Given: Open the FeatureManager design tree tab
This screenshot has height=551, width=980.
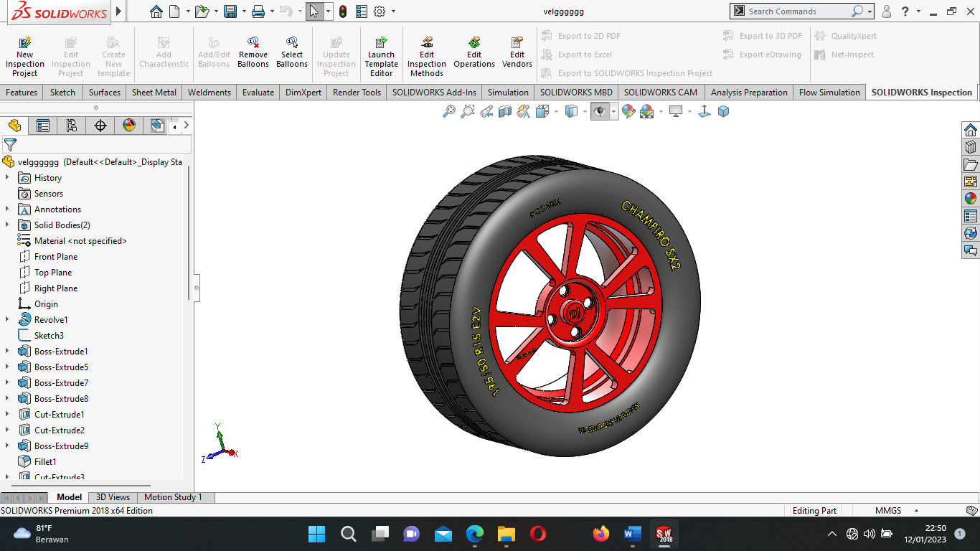Looking at the screenshot, I should (14, 126).
